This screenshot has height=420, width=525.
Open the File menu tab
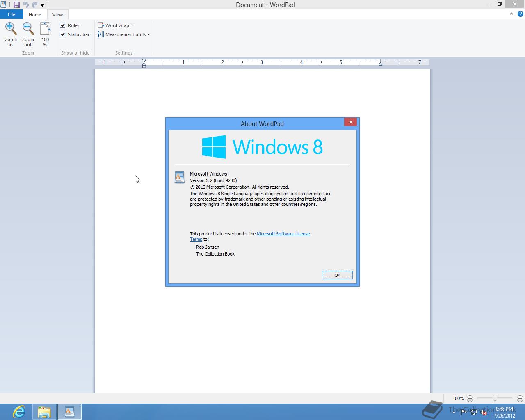pyautogui.click(x=11, y=14)
